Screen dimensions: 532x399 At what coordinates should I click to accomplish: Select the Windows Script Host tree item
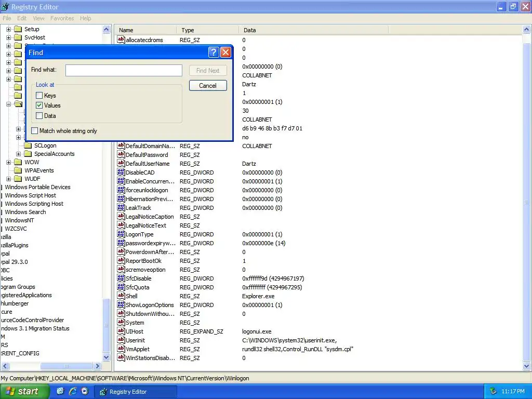(31, 195)
